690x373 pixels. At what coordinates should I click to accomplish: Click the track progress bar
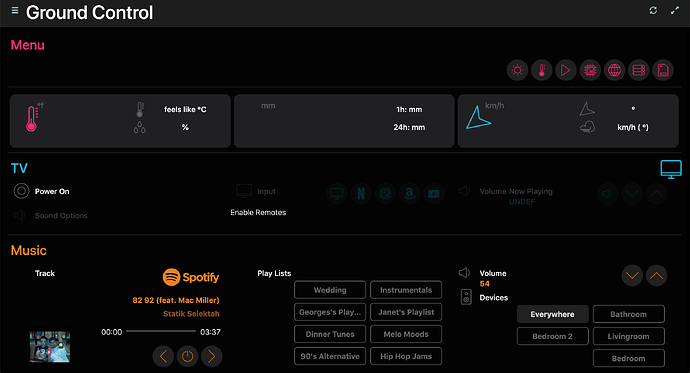[x=161, y=331]
